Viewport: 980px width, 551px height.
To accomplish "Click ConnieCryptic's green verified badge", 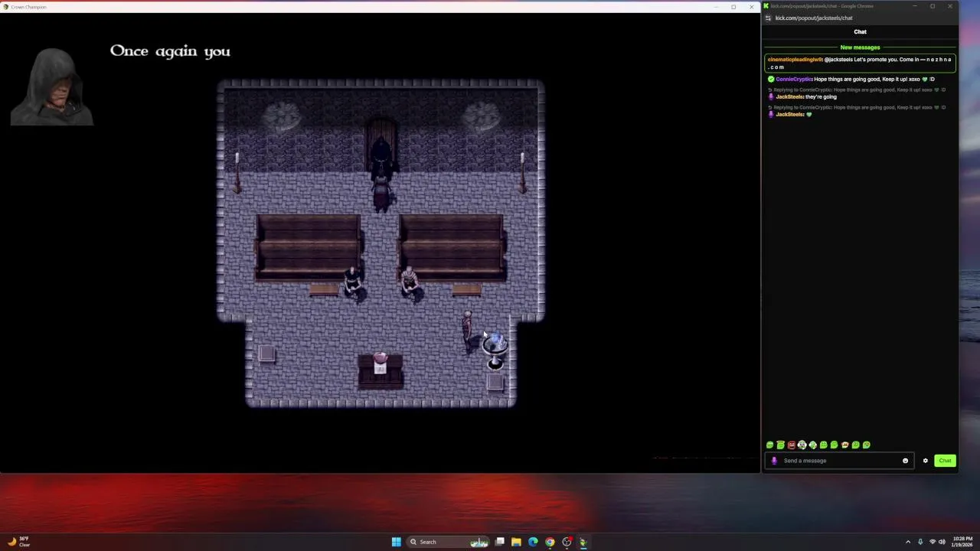I will 771,79.
